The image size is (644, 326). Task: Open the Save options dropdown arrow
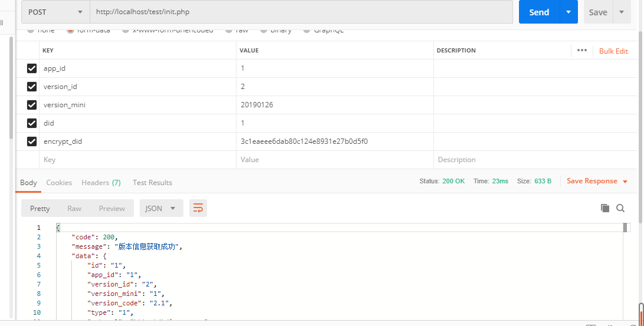point(622,12)
